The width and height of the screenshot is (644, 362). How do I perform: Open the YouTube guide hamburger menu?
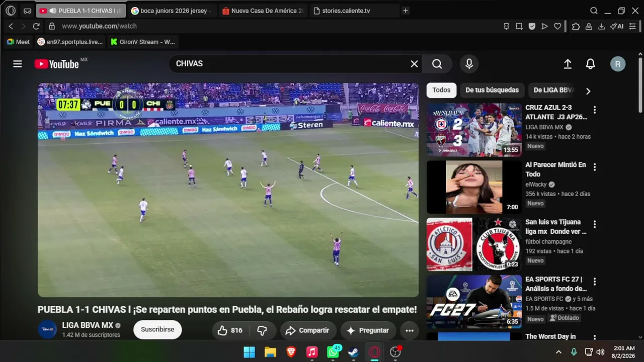(18, 64)
